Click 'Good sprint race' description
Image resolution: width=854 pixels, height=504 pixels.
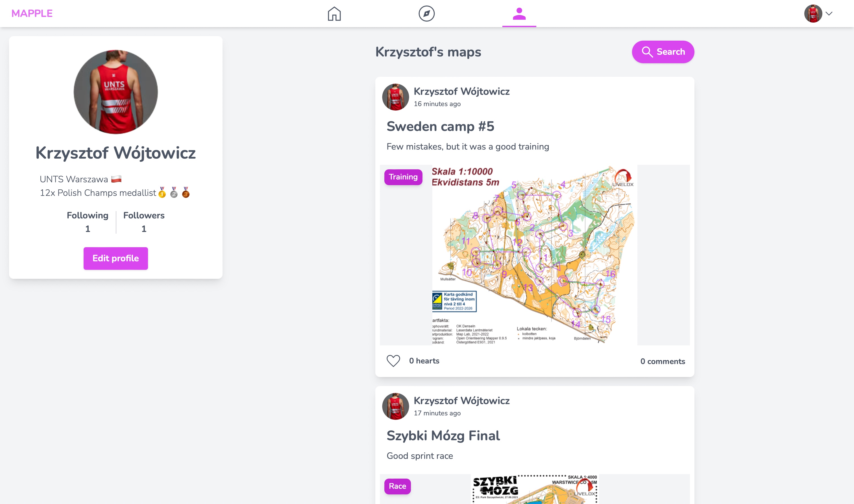[x=420, y=456]
